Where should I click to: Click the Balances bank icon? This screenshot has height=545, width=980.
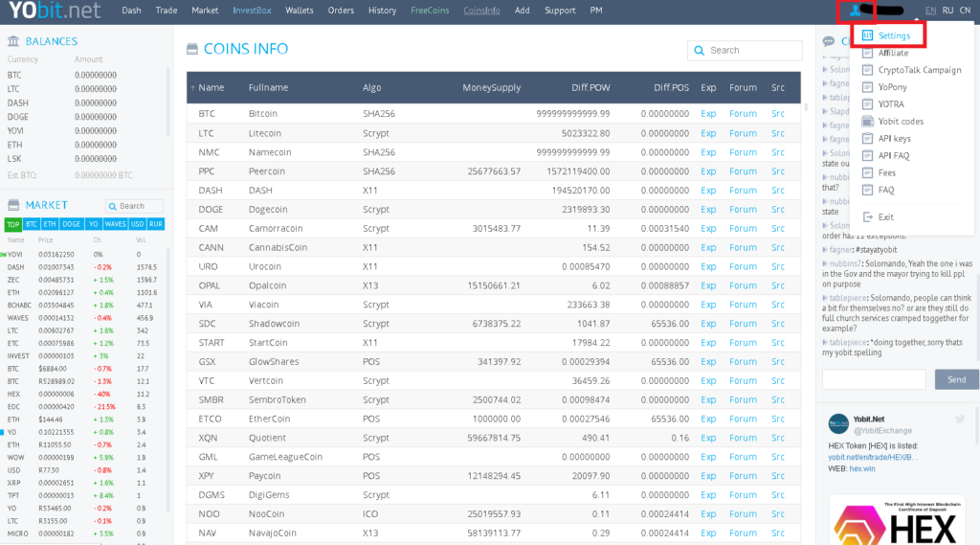tap(13, 41)
